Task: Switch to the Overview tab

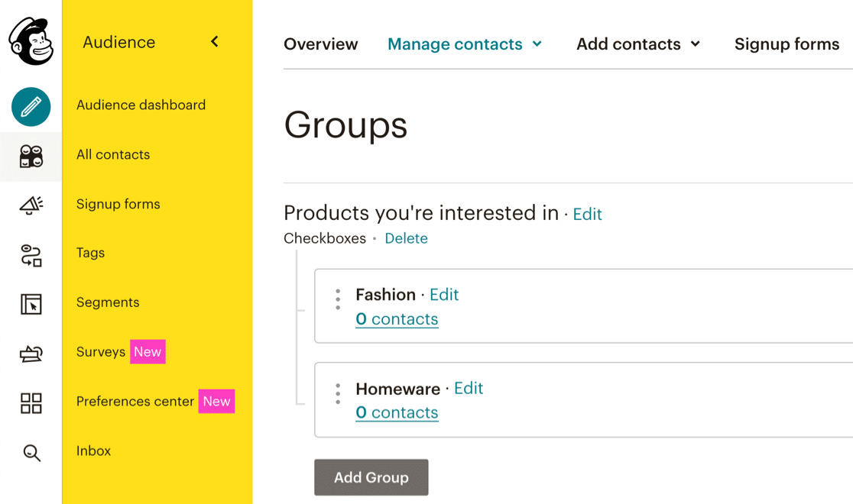Action: pyautogui.click(x=321, y=44)
